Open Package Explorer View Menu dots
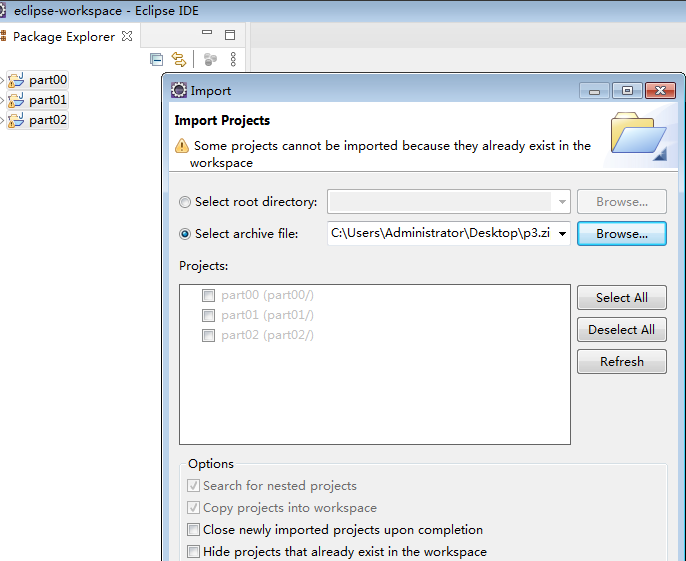 (233, 60)
